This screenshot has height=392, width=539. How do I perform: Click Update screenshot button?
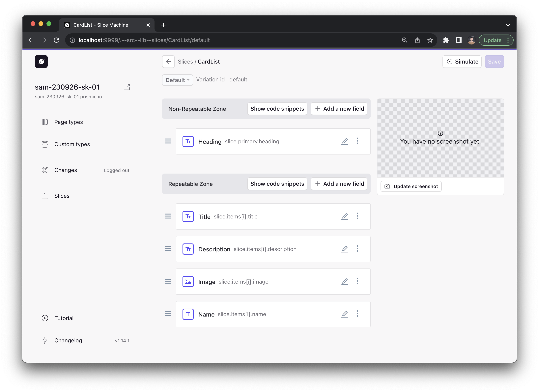pos(411,186)
